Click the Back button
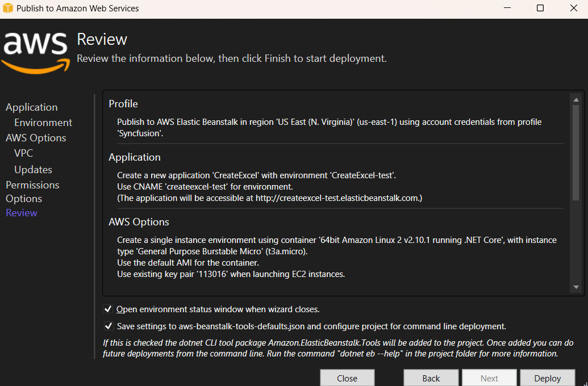 click(x=431, y=377)
